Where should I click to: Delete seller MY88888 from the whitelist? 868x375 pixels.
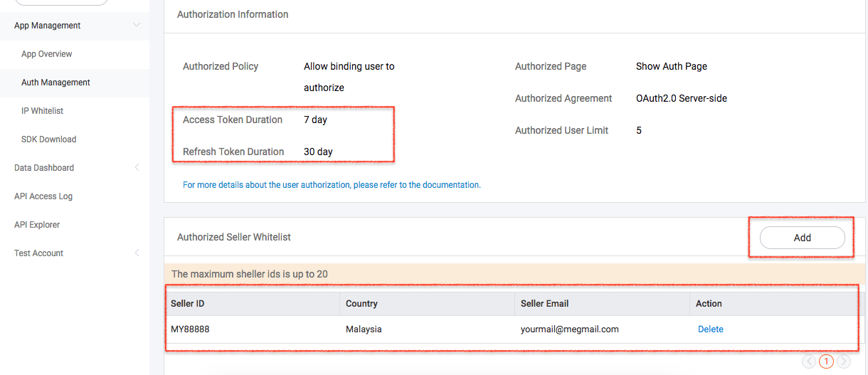[x=710, y=329]
